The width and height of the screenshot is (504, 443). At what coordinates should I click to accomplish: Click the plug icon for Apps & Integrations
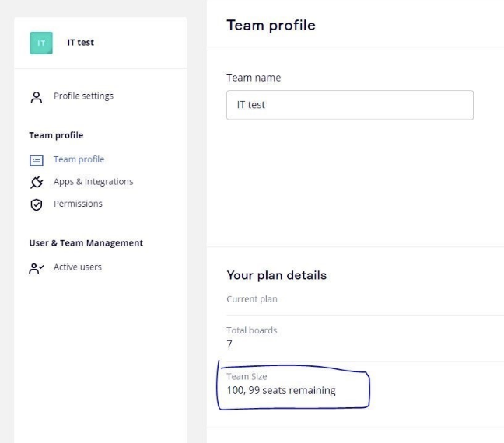(34, 182)
